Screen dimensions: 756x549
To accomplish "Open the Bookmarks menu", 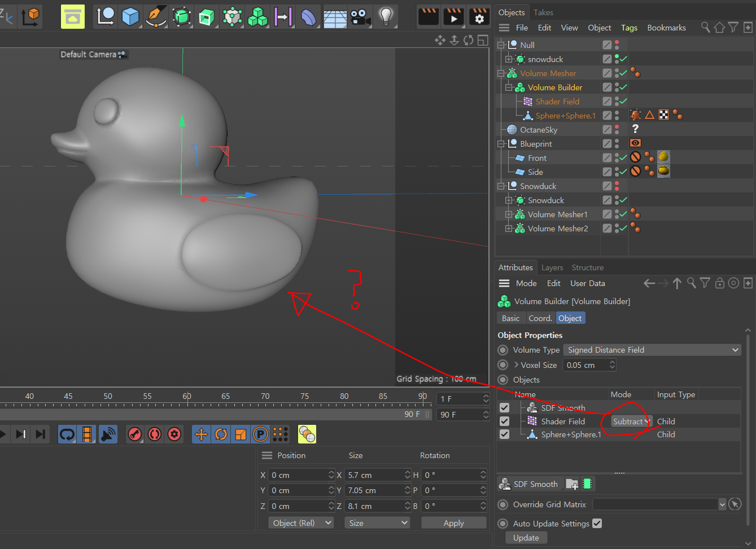I will click(x=666, y=28).
